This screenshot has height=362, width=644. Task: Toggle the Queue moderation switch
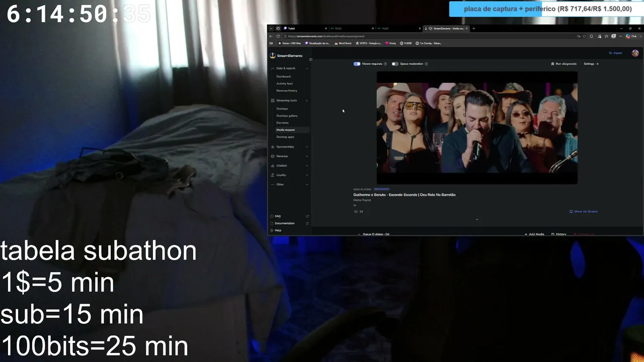pos(395,64)
